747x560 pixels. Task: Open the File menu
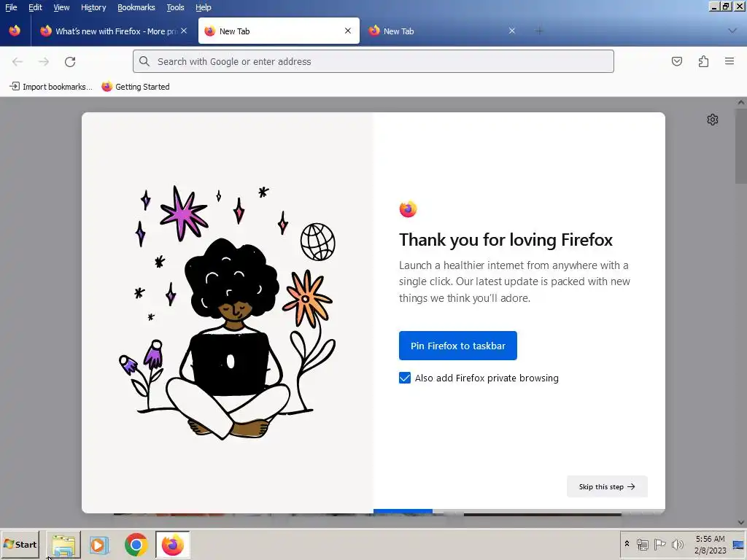point(11,7)
